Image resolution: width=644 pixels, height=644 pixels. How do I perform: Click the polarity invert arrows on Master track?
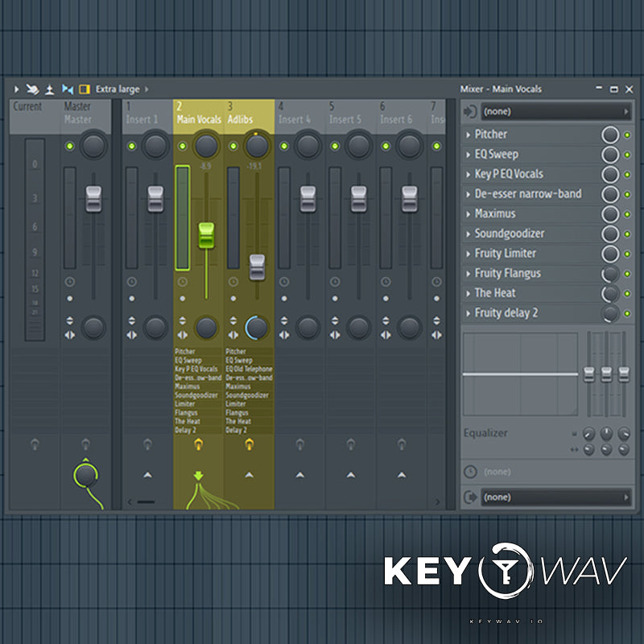(70, 321)
